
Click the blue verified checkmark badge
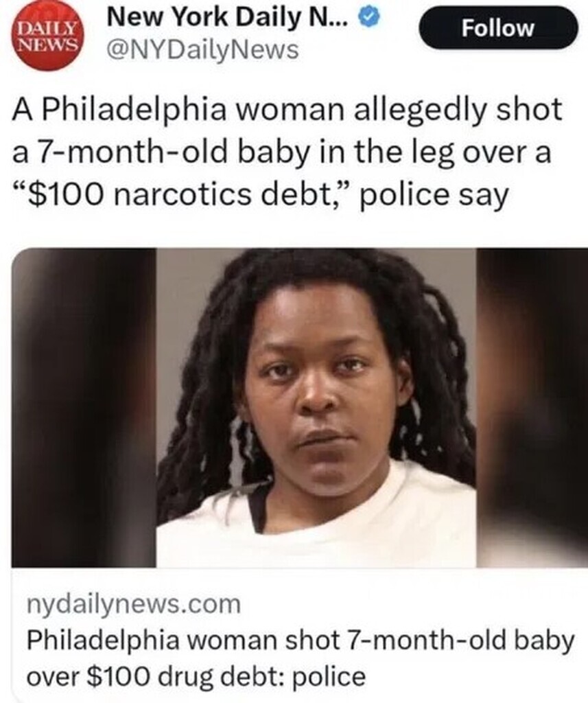click(368, 19)
